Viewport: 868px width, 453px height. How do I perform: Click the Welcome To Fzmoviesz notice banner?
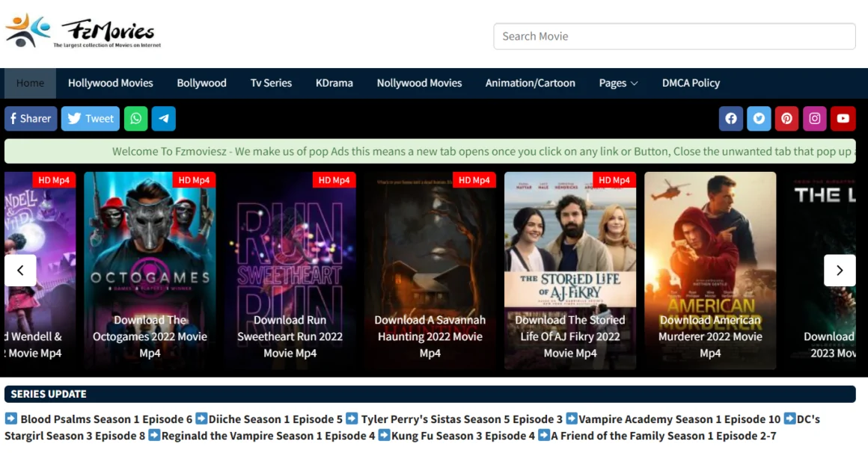point(430,152)
